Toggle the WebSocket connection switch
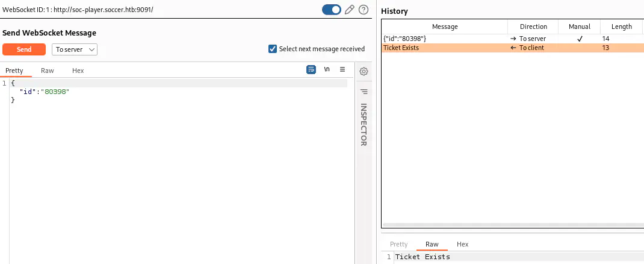The width and height of the screenshot is (644, 264). click(332, 10)
